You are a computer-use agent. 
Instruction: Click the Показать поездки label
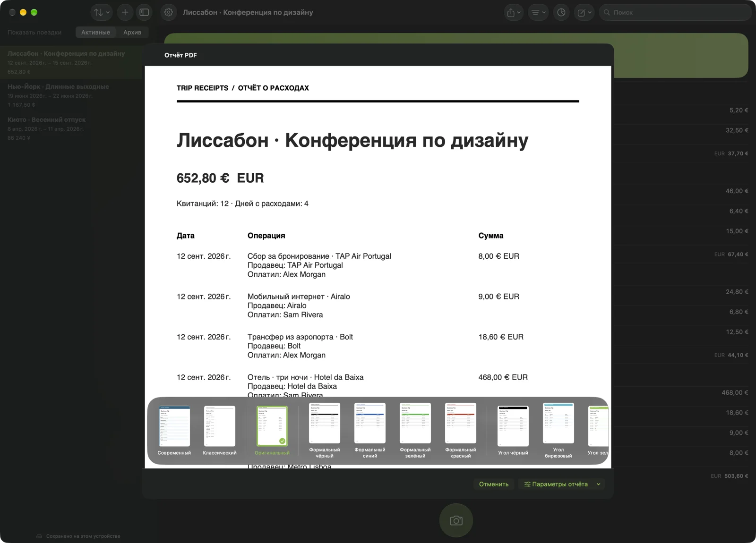pyautogui.click(x=34, y=32)
